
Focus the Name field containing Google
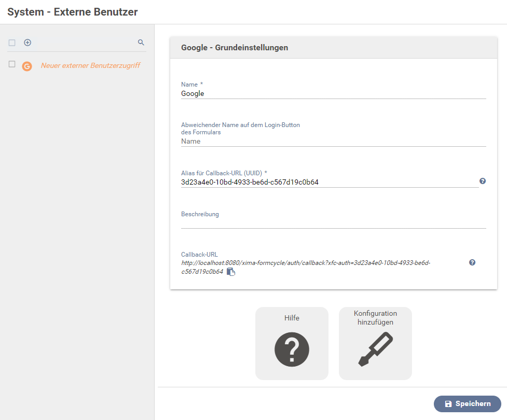pyautogui.click(x=332, y=94)
